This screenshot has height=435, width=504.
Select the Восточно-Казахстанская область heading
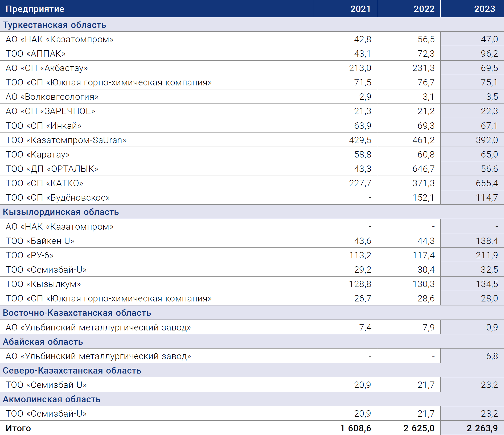pyautogui.click(x=77, y=313)
